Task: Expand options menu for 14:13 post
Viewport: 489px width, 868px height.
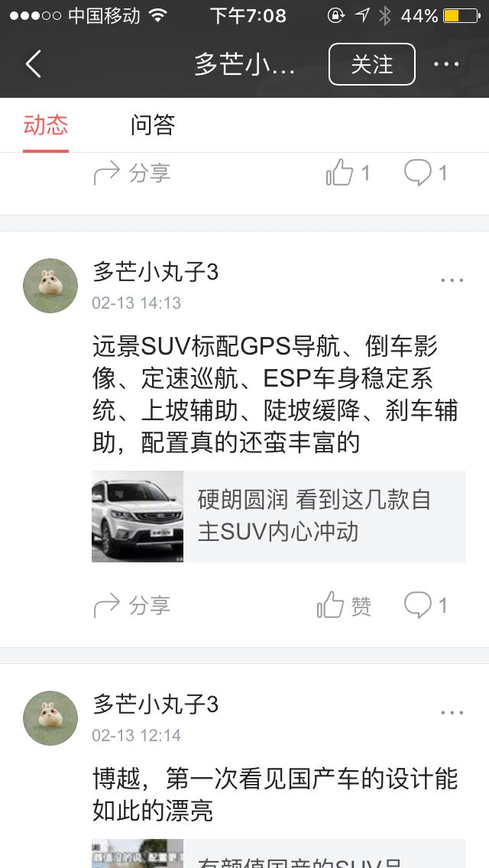Action: [x=452, y=280]
